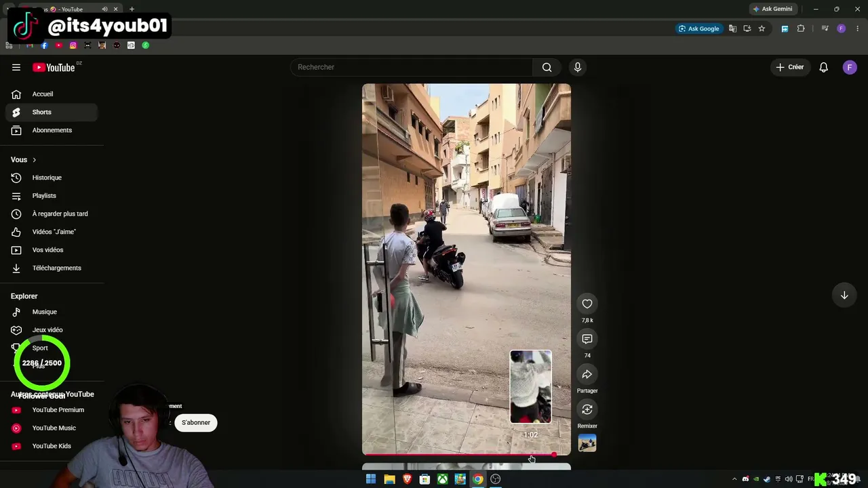Open Abonnements in the sidebar

point(52,130)
